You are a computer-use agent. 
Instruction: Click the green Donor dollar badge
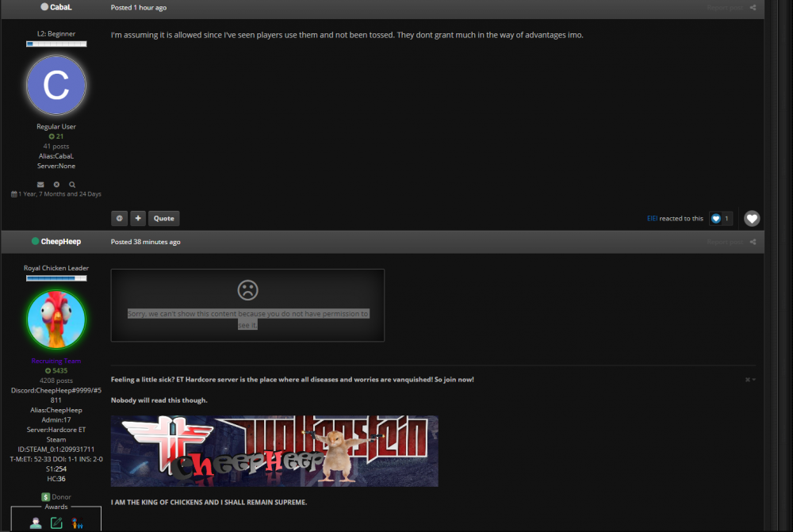pyautogui.click(x=45, y=497)
